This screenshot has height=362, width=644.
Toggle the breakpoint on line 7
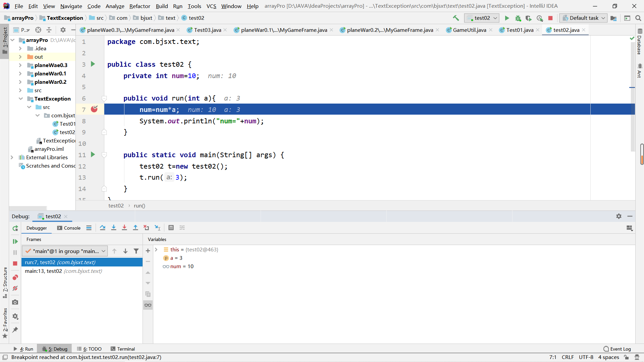[94, 109]
